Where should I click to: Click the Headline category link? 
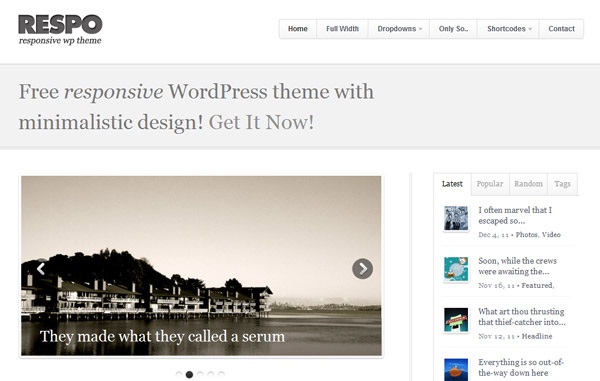[x=537, y=336]
